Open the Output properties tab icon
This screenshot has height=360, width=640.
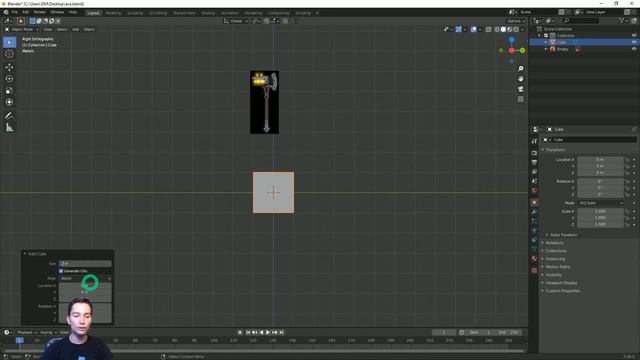(534, 162)
